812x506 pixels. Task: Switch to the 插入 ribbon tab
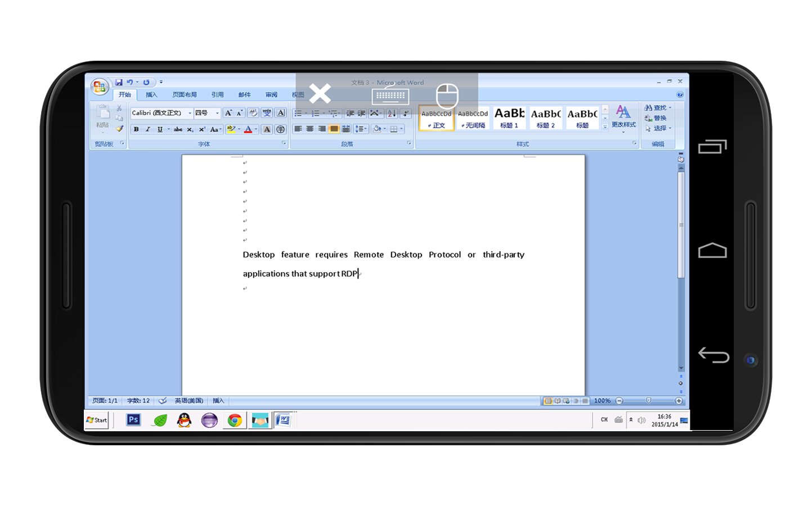click(x=151, y=94)
